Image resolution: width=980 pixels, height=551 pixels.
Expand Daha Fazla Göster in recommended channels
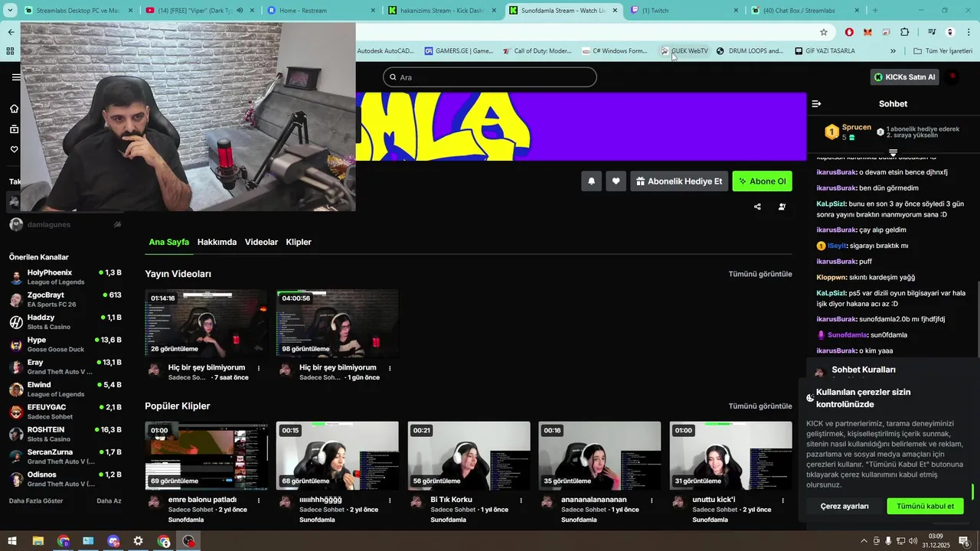[36, 501]
